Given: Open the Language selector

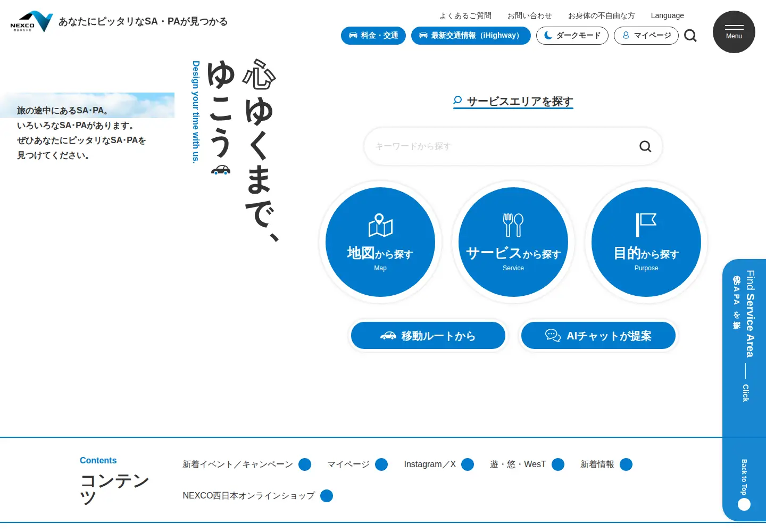Looking at the screenshot, I should [667, 15].
